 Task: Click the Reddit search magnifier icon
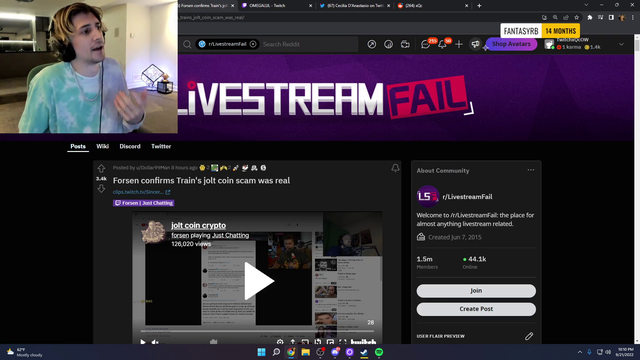tap(187, 44)
